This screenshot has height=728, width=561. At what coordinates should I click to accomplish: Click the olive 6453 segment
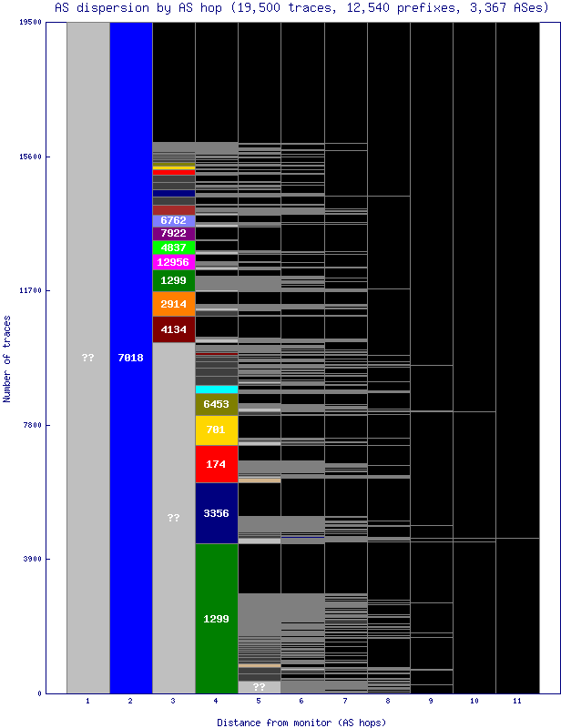tap(217, 404)
